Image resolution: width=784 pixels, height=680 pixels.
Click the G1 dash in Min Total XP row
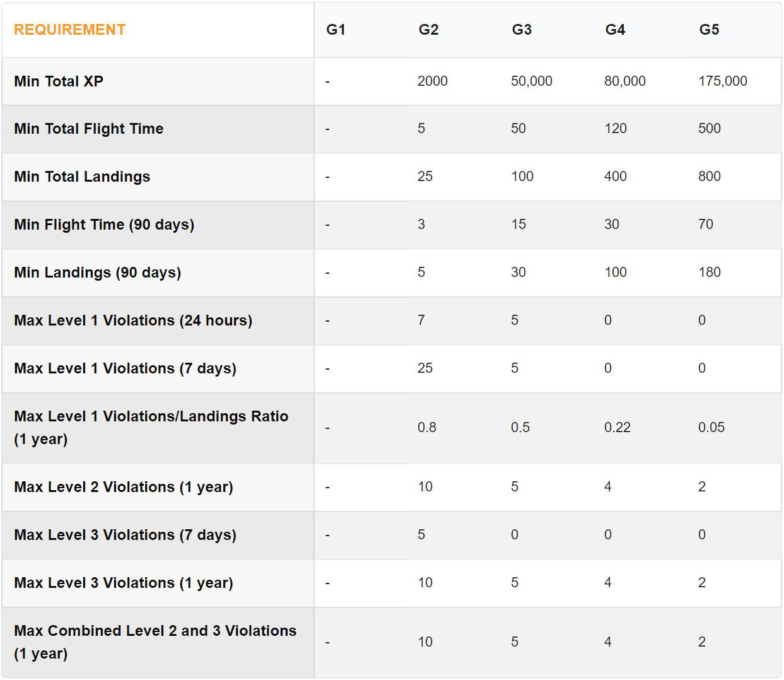click(x=327, y=81)
